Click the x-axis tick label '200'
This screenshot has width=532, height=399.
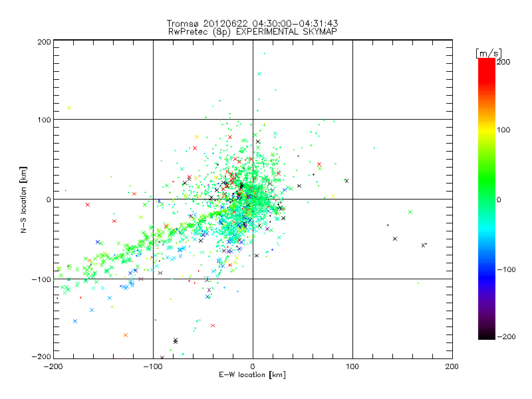point(452,366)
